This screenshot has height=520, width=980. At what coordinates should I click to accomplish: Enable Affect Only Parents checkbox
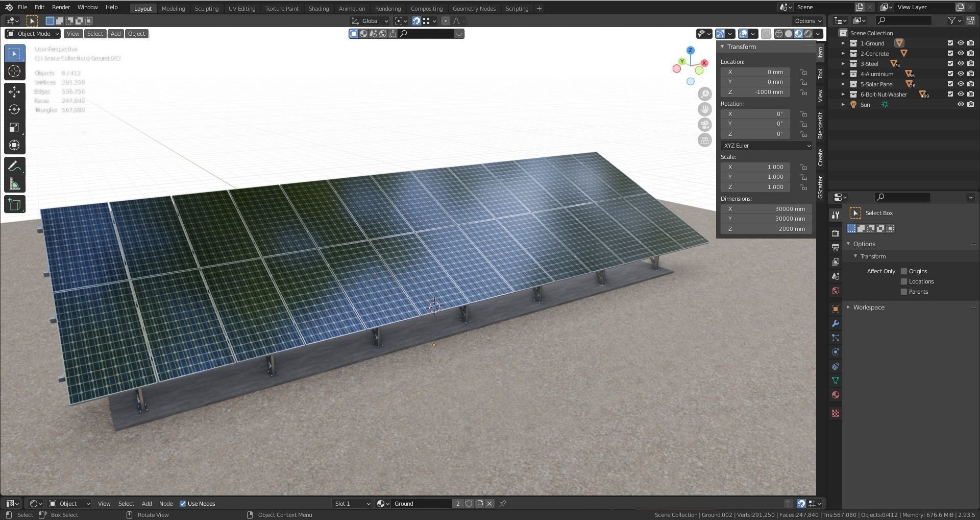pos(904,292)
